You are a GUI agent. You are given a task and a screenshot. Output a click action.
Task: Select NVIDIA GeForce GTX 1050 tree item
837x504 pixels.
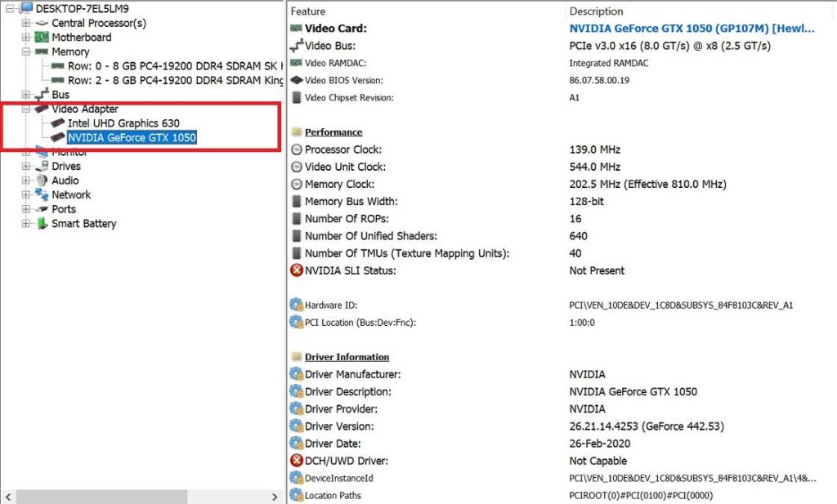coord(132,137)
